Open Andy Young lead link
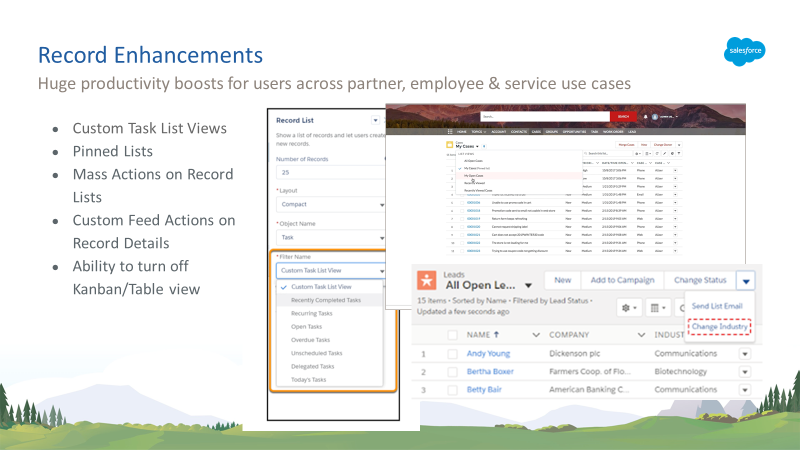This screenshot has width=800, height=450. click(488, 354)
